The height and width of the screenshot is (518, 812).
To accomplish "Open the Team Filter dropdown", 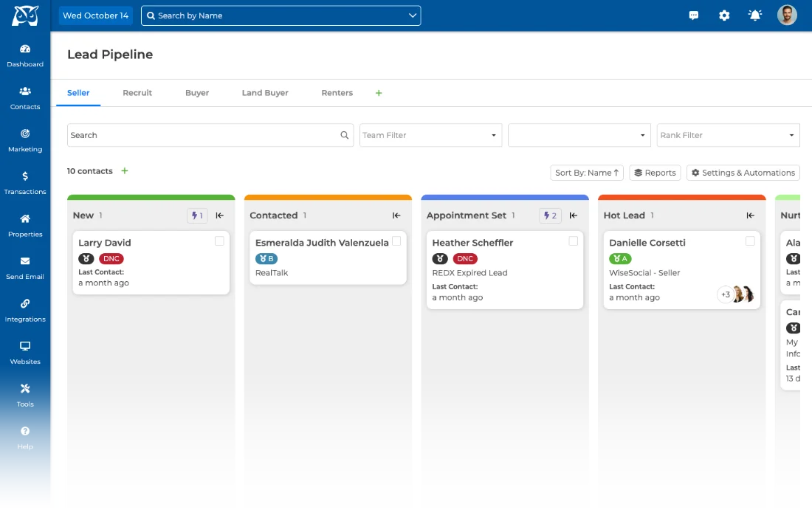I will tap(431, 135).
